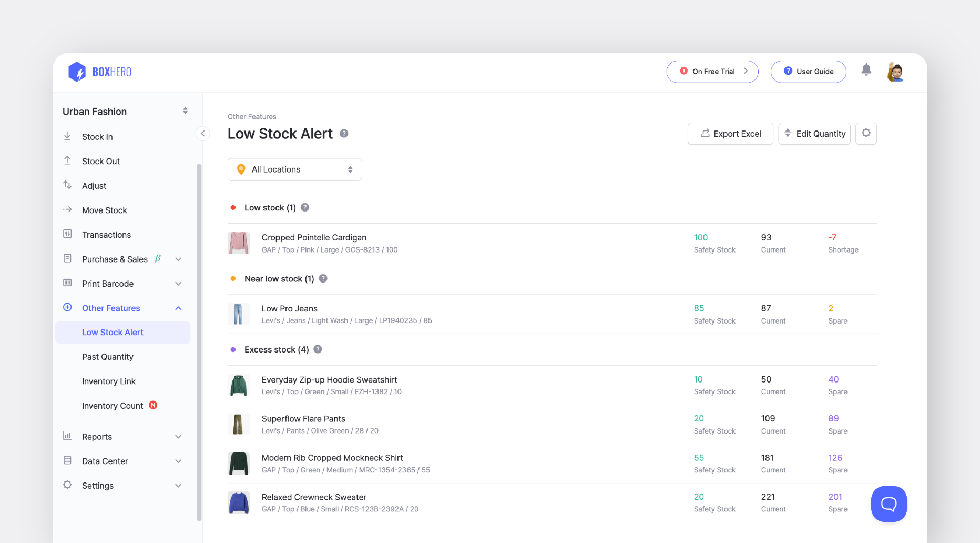
Task: Click the Transactions ledger icon
Action: tap(67, 235)
